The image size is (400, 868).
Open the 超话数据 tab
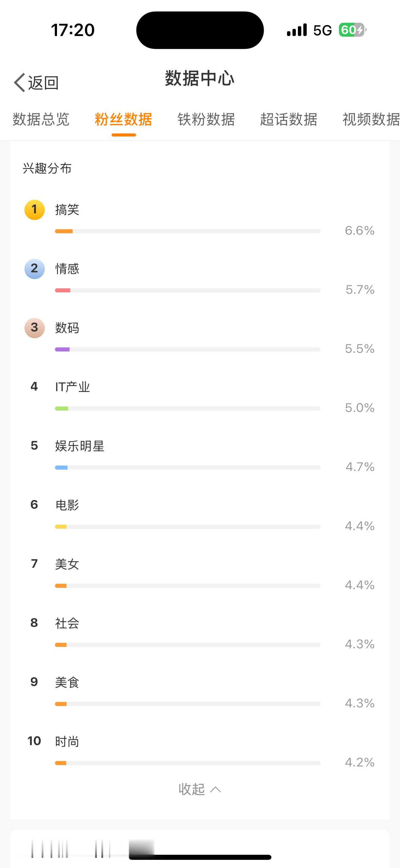click(x=289, y=120)
